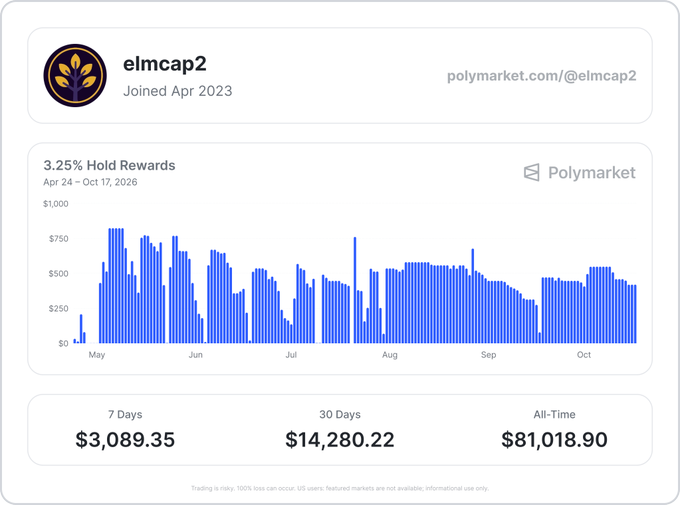Select the elmcap2 username heading
The image size is (680, 505).
coord(165,64)
